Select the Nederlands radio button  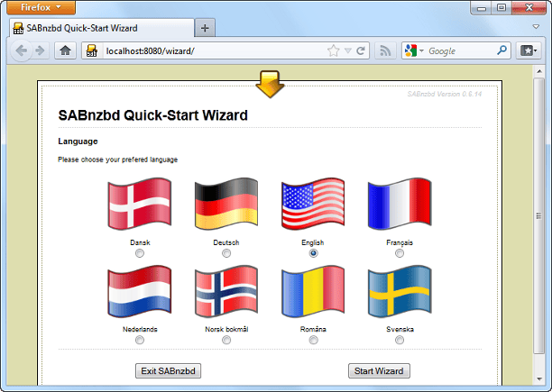[x=140, y=340]
